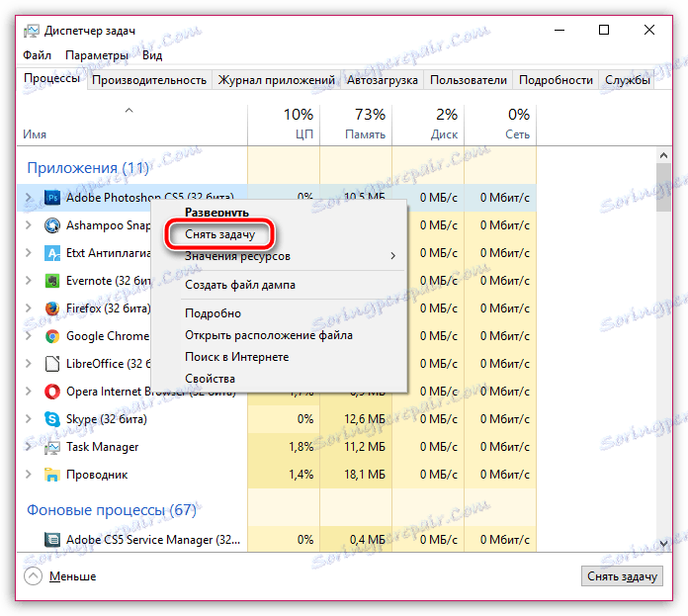Viewport: 688px width, 616px height.
Task: Expand the Etxt Антиплагиат process group
Action: (x=29, y=253)
